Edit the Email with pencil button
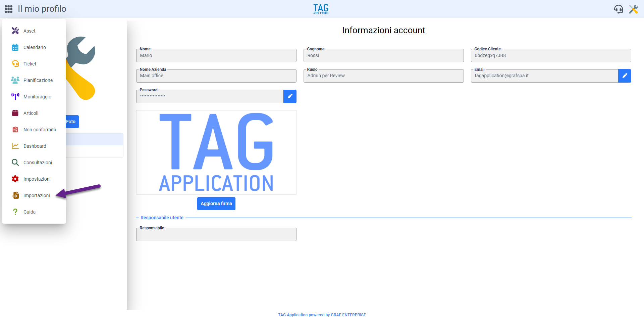This screenshot has width=644, height=320. click(x=625, y=76)
